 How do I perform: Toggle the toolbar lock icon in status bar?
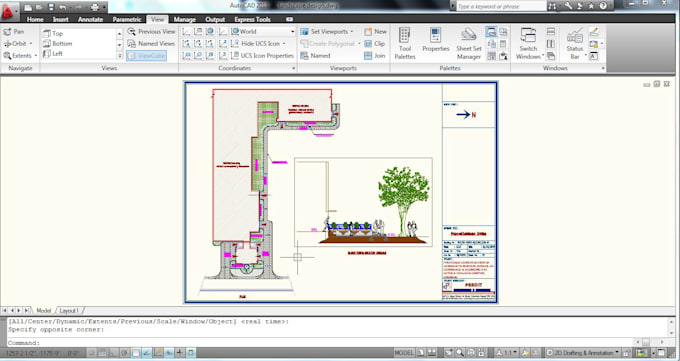pyautogui.click(x=627, y=353)
